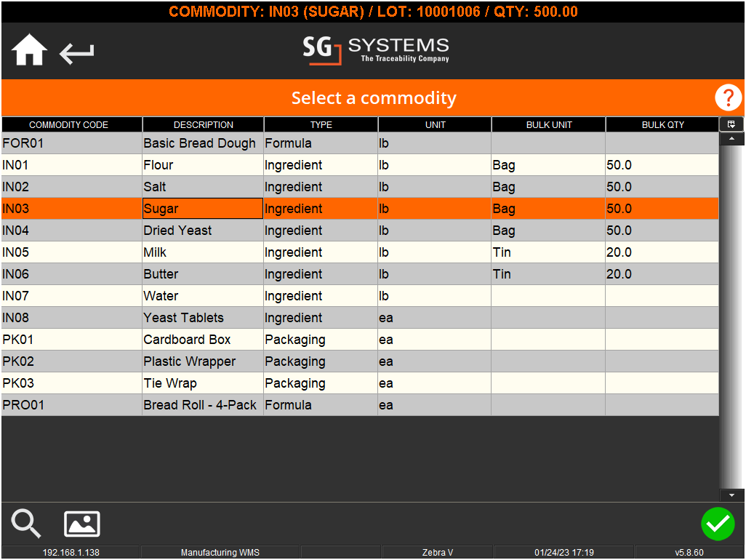Open search using the magnifier icon
Image resolution: width=746 pixels, height=560 pixels.
25,524
